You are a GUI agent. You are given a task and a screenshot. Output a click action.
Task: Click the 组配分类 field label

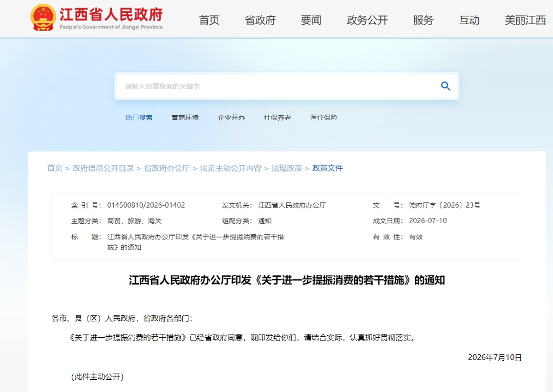(237, 221)
